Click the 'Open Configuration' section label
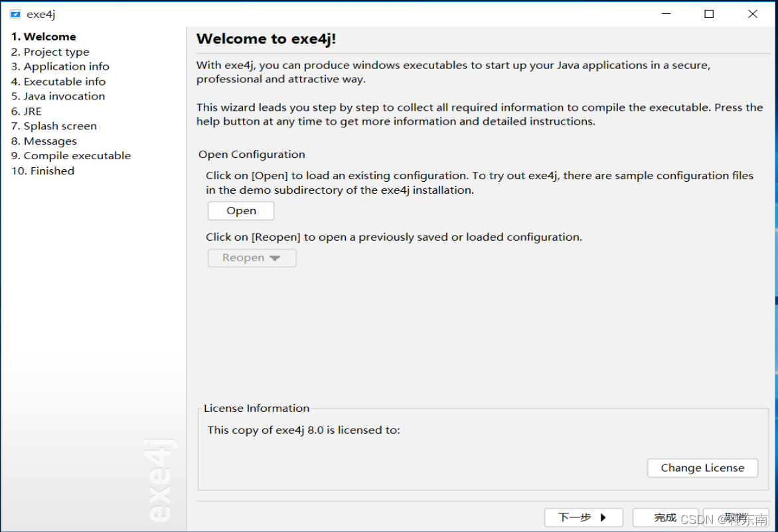 tap(252, 154)
